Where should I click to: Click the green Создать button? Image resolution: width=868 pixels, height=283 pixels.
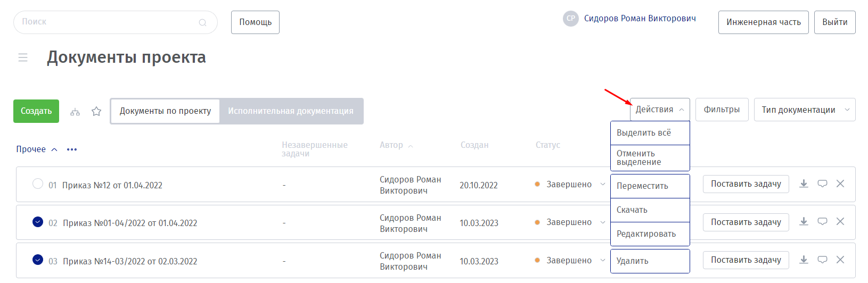36,111
